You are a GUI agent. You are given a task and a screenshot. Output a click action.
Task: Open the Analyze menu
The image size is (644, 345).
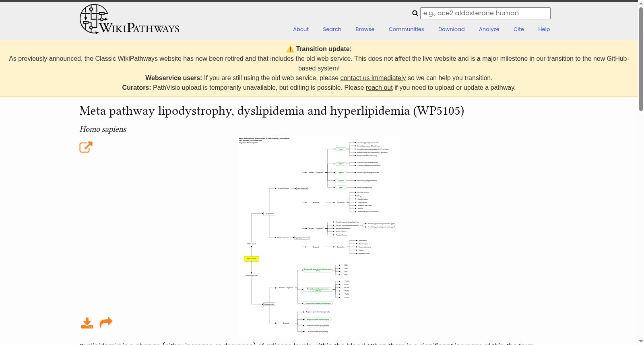tap(489, 29)
